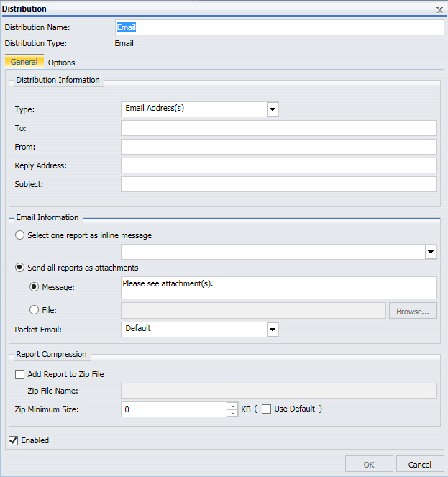Tick the Use Default checkbox

coord(266,409)
